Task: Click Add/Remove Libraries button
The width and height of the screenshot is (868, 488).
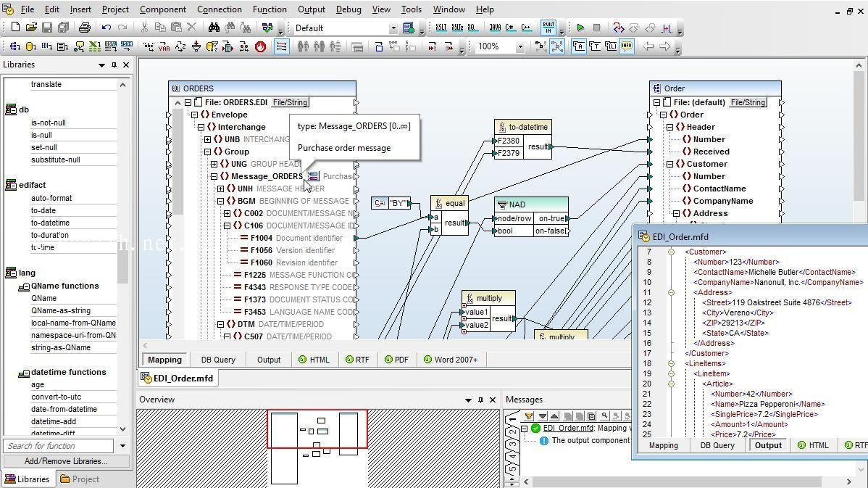Action: pos(67,461)
